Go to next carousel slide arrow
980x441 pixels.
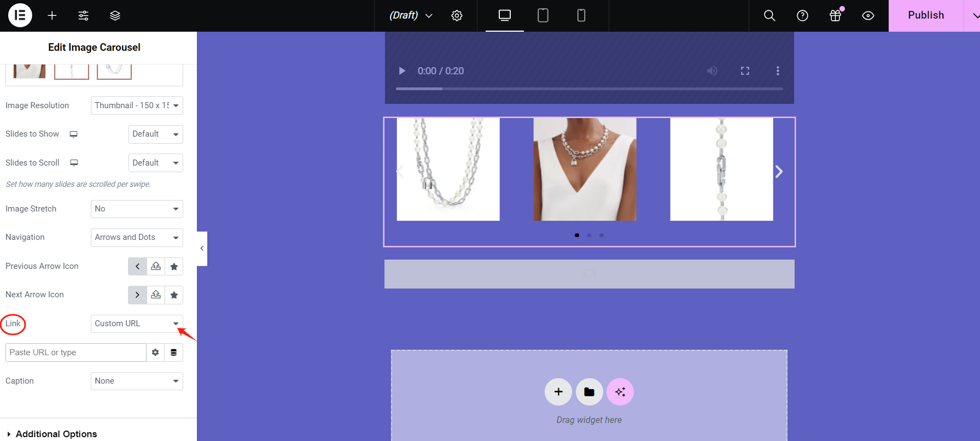(x=779, y=172)
